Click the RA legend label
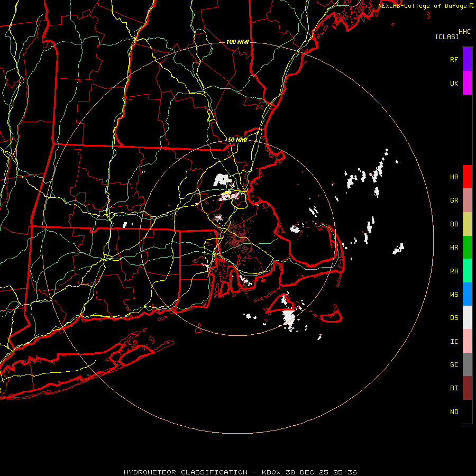This screenshot has width=476, height=476. [x=454, y=271]
